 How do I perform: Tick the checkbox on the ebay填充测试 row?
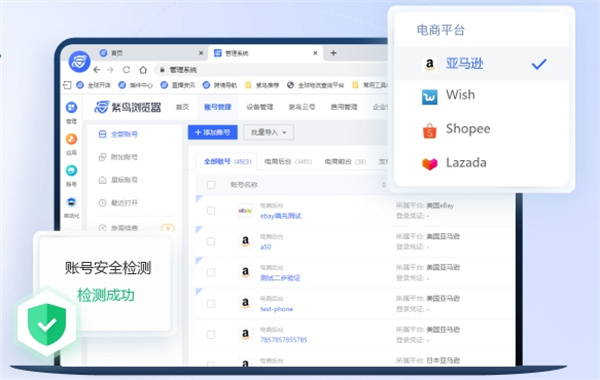point(211,210)
